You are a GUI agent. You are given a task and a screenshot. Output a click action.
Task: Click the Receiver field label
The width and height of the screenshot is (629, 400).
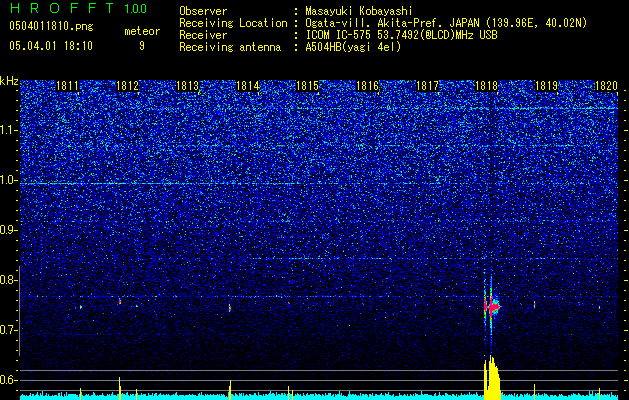[203, 35]
